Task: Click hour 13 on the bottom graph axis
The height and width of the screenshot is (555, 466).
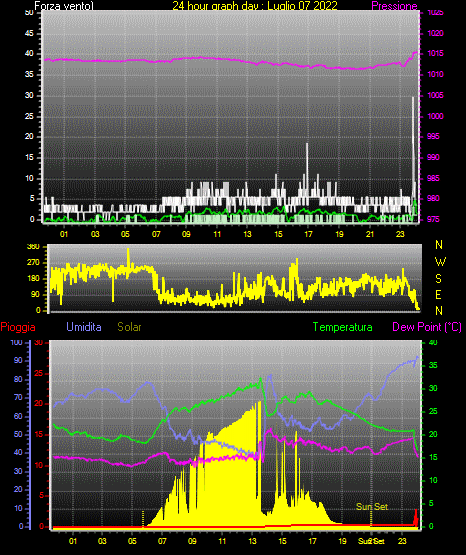Action: [x=252, y=541]
